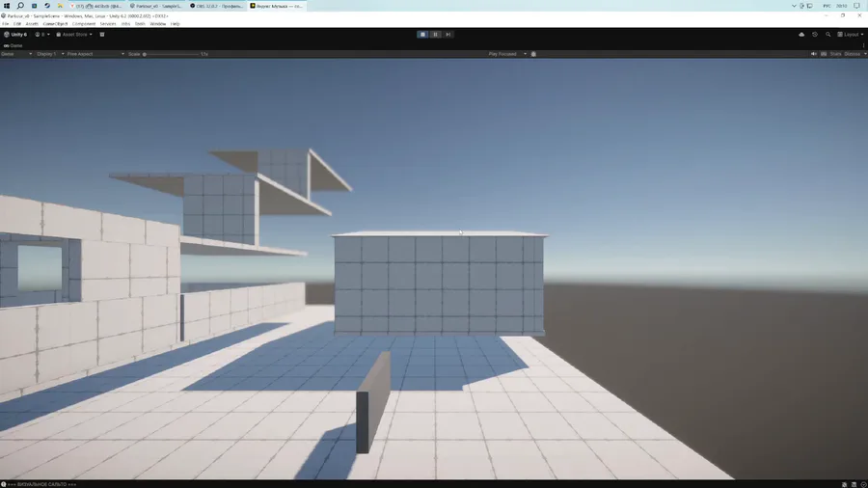Open the Services menu

click(x=108, y=24)
